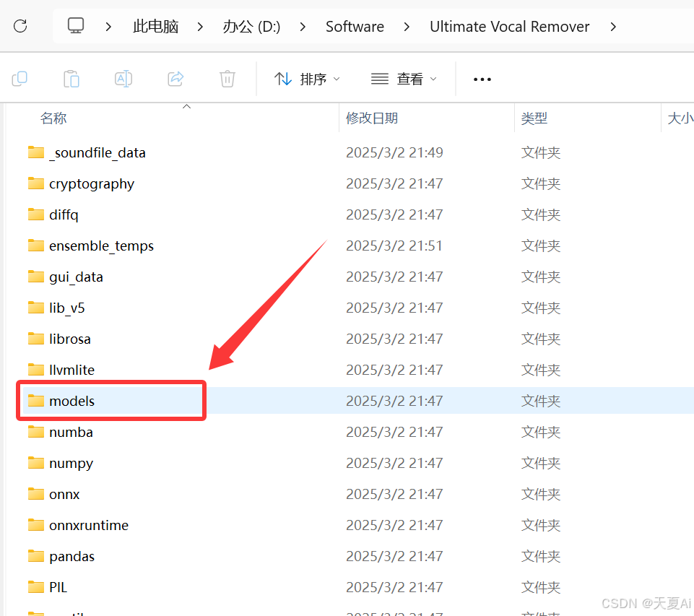694x616 pixels.
Task: Go to 此电脑 in the breadcrumb
Action: (155, 27)
